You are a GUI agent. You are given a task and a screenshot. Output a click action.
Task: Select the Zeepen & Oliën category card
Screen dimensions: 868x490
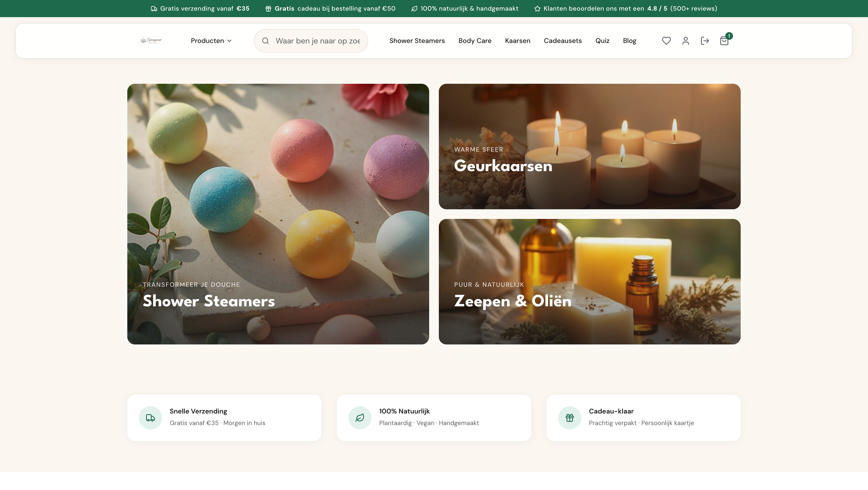click(589, 282)
